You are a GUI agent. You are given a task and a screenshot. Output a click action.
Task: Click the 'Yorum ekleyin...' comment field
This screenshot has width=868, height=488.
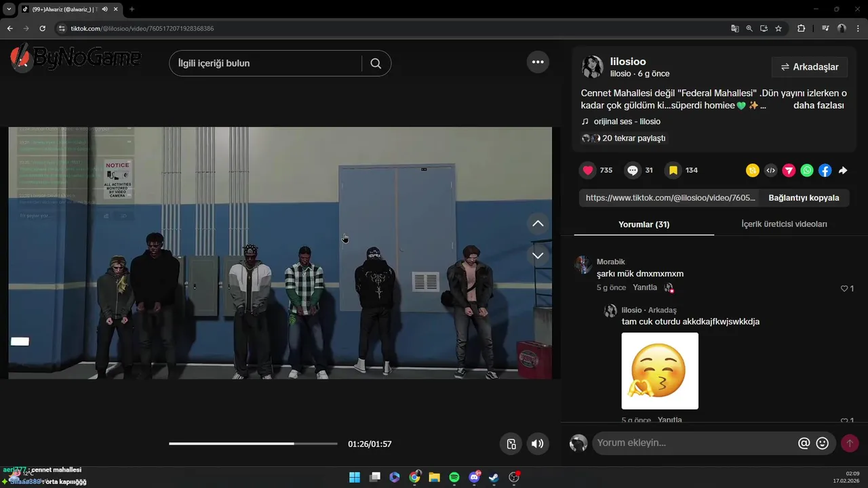tap(694, 443)
